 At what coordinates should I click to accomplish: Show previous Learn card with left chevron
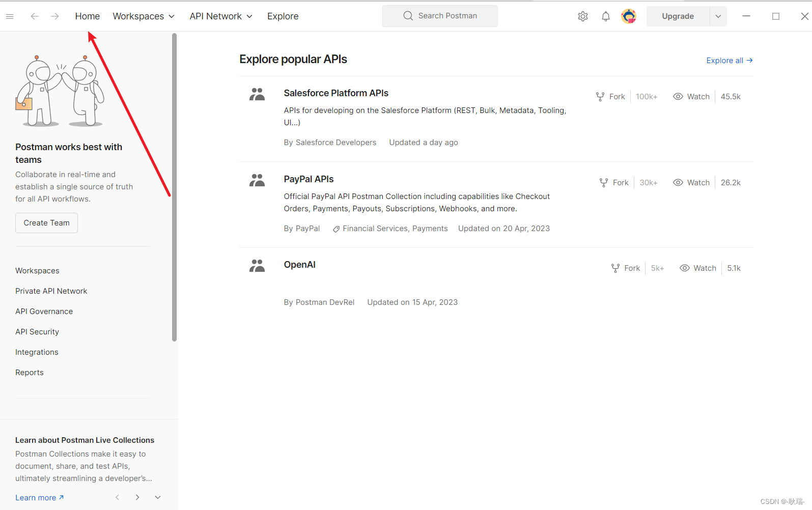click(x=118, y=497)
